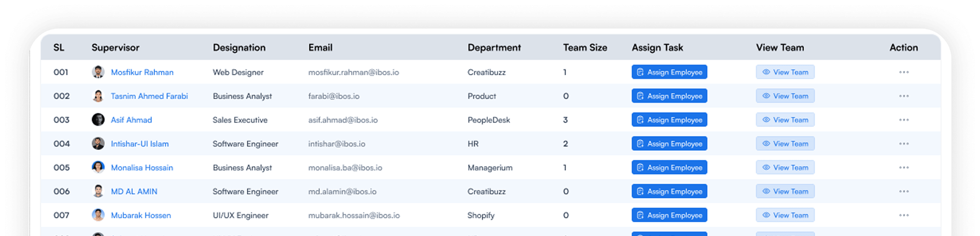Open the action ellipsis for Mubarak Hossen's row
Viewport: 980px width, 236px height.
tap(904, 215)
